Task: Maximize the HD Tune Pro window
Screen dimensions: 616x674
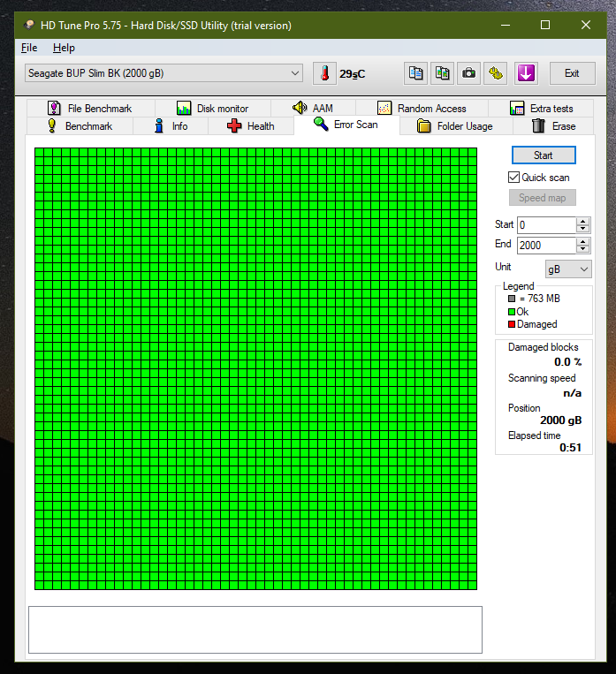Action: click(545, 25)
